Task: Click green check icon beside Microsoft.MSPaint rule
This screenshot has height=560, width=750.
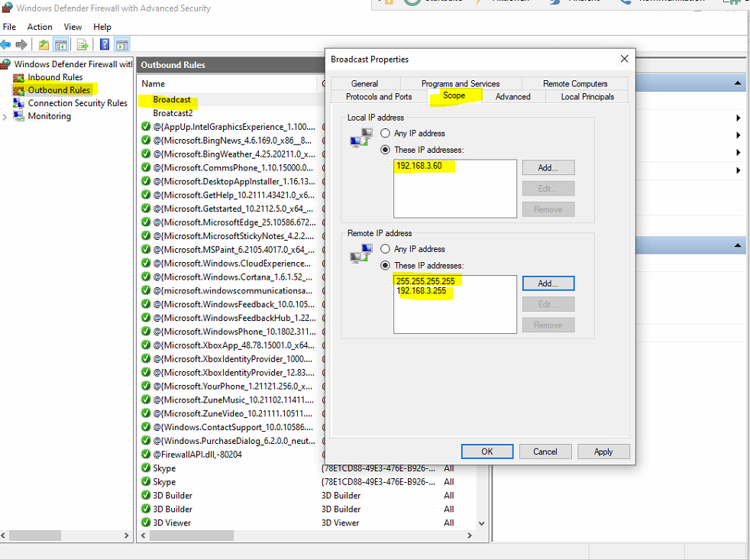Action: click(x=146, y=249)
